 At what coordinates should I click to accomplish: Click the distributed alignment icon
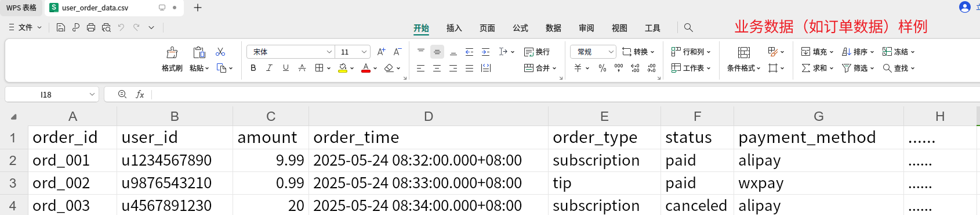coord(486,68)
